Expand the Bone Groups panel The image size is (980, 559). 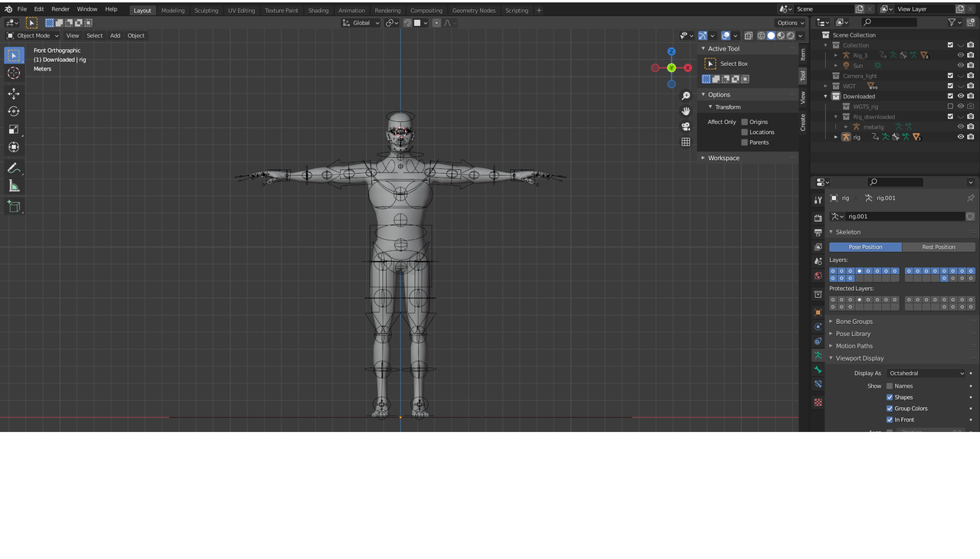coord(831,322)
